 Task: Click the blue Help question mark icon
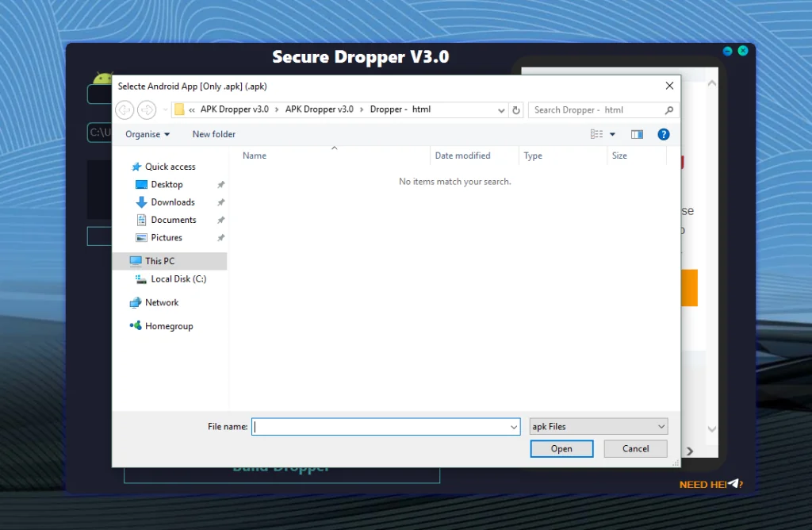pyautogui.click(x=663, y=134)
